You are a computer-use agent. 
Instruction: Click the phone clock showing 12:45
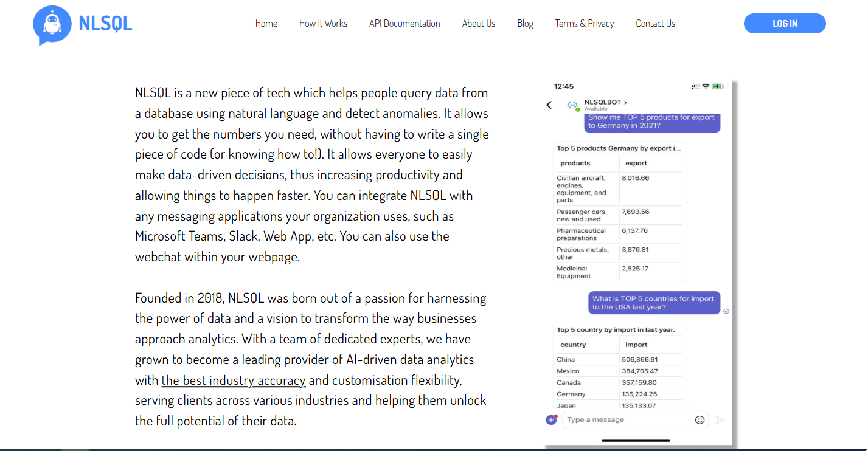tap(564, 86)
